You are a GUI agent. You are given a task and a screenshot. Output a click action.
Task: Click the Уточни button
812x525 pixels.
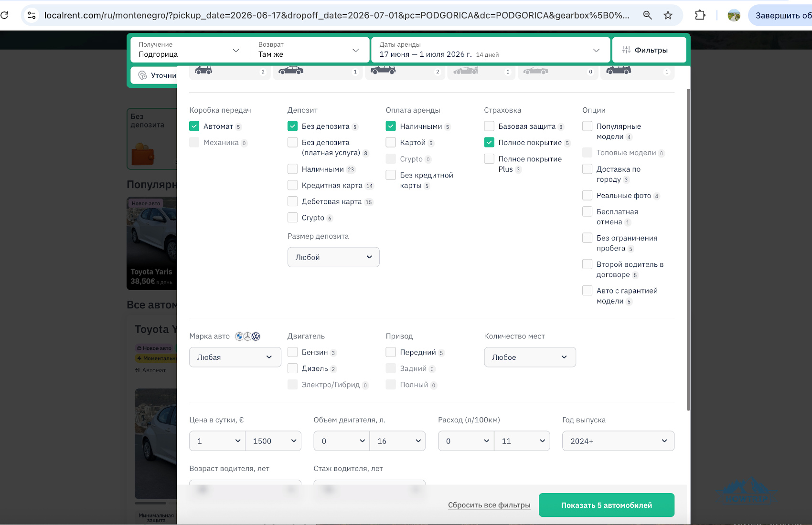tap(154, 75)
